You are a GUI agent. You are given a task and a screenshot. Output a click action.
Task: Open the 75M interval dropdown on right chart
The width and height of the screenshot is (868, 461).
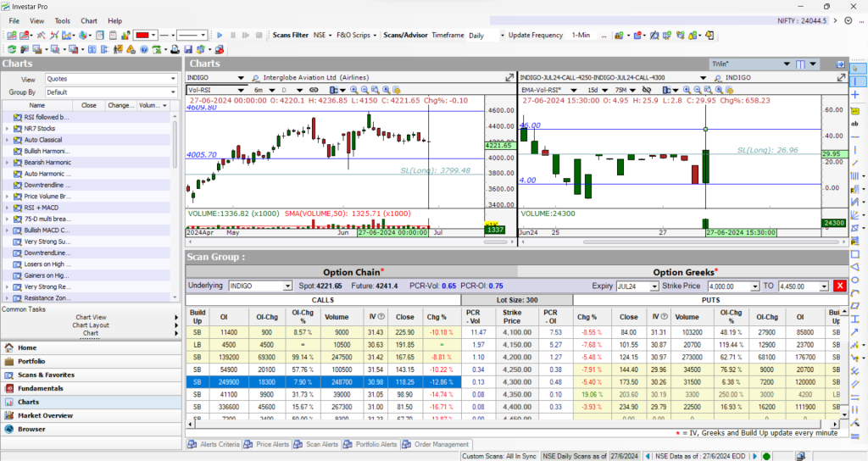click(632, 90)
